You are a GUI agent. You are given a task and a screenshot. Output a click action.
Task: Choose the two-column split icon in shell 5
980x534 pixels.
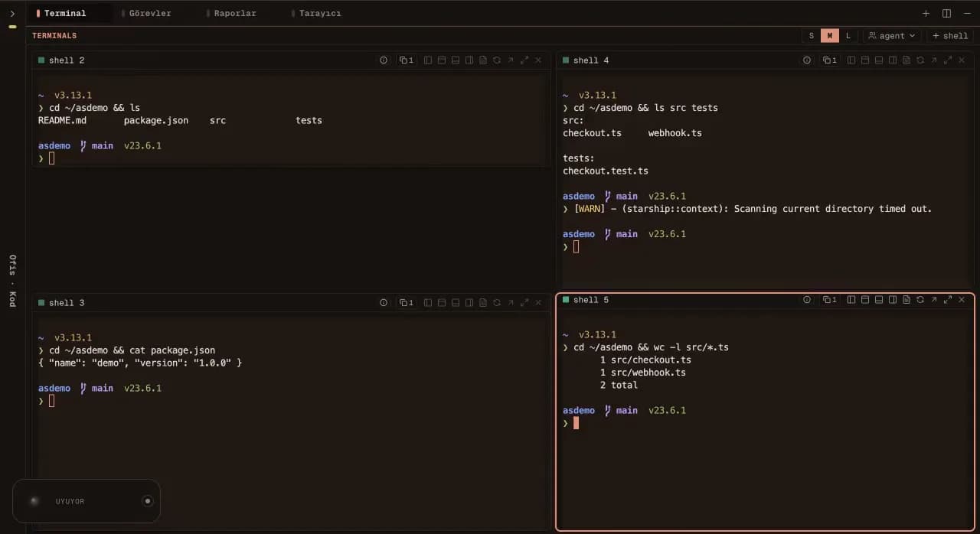tap(851, 300)
